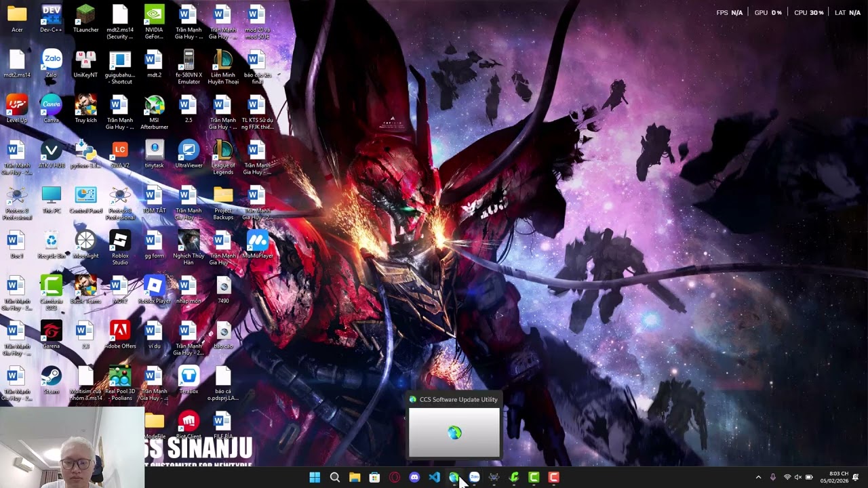
Task: Select the python installer desktop icon
Action: click(x=85, y=154)
